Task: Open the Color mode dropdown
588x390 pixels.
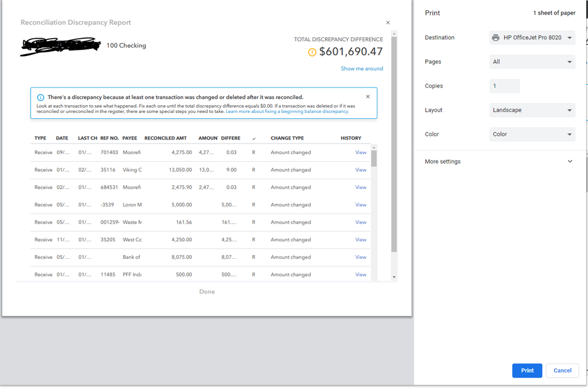Action: [x=532, y=134]
